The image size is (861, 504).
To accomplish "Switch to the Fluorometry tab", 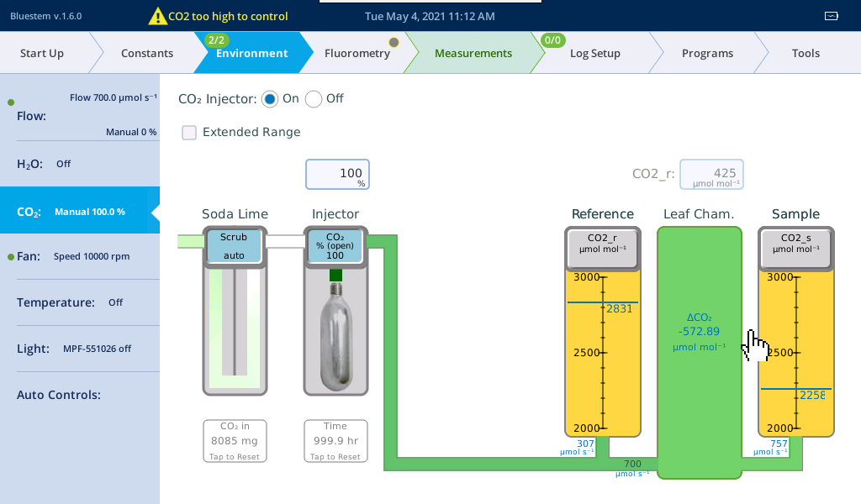I will point(357,53).
